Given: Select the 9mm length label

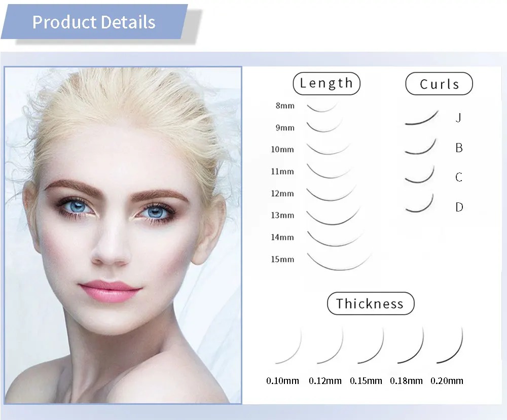Looking at the screenshot, I should click(x=285, y=127).
